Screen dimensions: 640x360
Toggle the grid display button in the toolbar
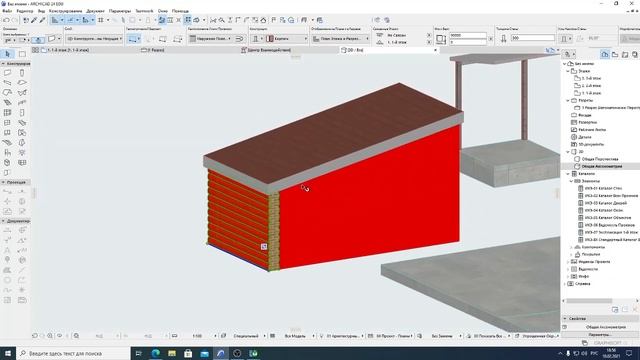(x=100, y=20)
